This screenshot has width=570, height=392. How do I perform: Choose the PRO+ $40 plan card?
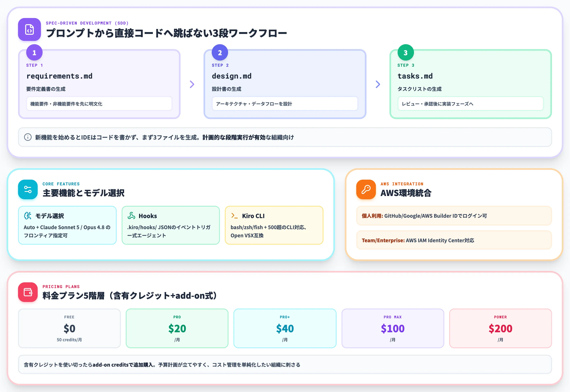click(285, 328)
